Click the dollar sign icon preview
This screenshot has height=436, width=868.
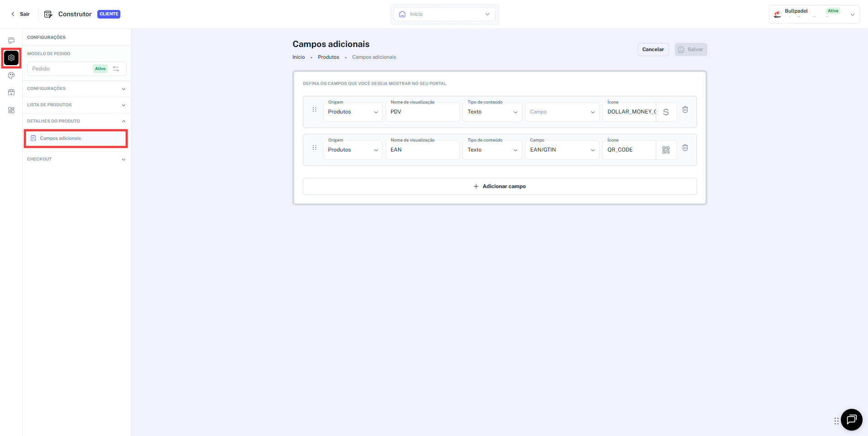coord(666,112)
